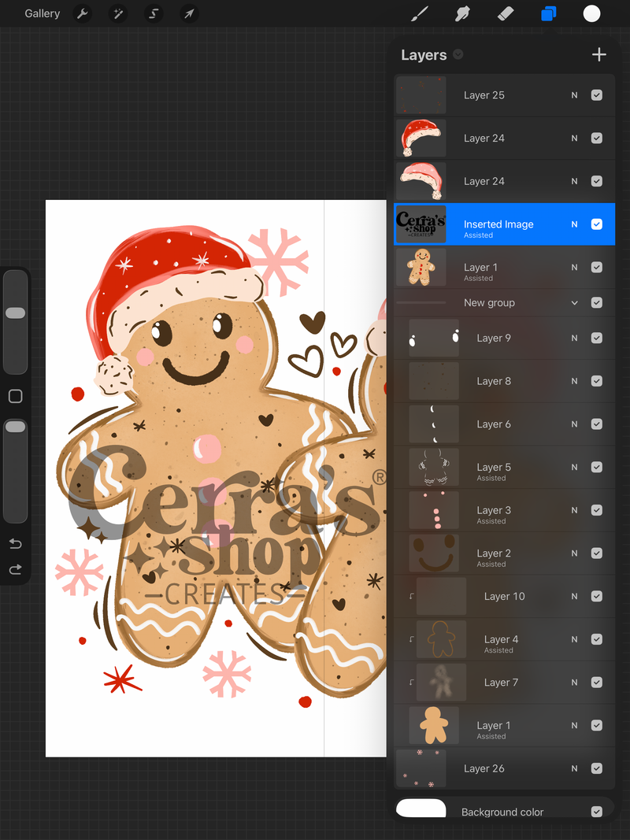Viewport: 630px width, 840px height.
Task: Open the Actions wrench menu
Action: click(x=82, y=13)
